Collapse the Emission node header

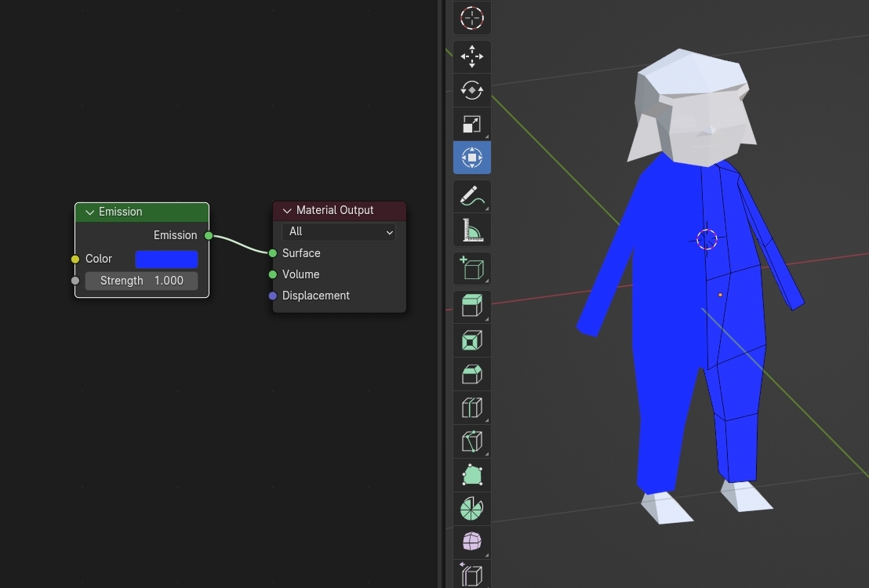click(89, 212)
